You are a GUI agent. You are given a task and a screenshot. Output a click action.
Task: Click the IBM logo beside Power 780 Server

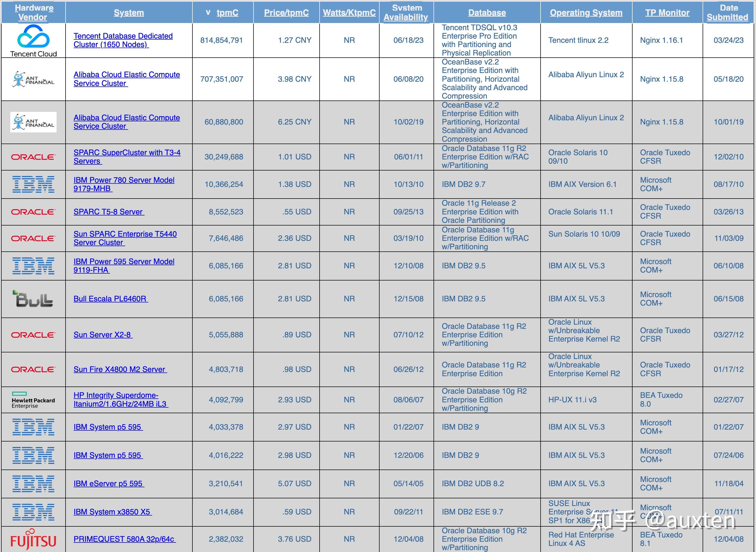tap(33, 184)
